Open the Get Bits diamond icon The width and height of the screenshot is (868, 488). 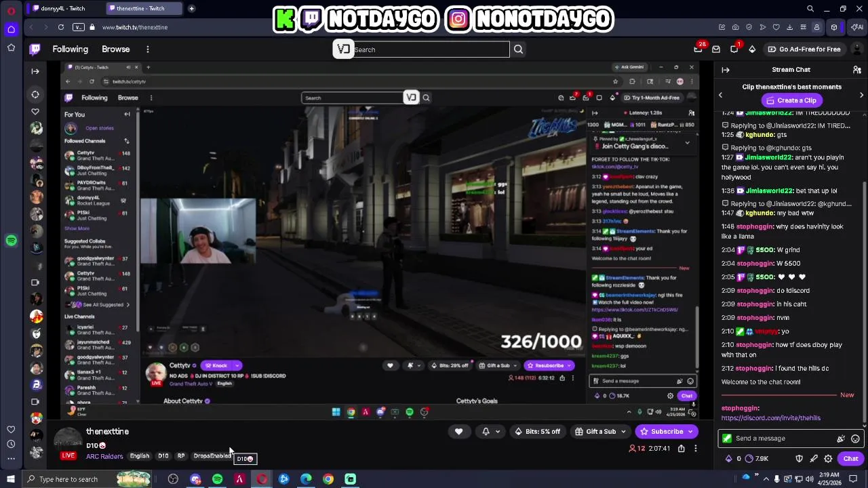point(752,49)
